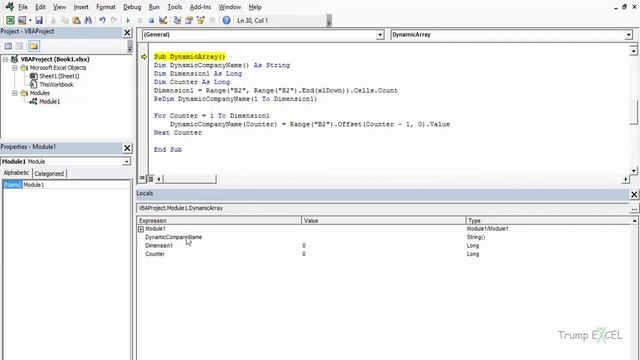Click the Type column header
The image size is (640, 360).
tap(549, 220)
